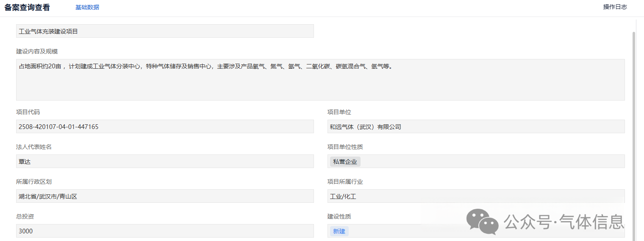Click the 和远气体（武汉）有限公司 project unit field
Viewport: 644px width, 241px height.
(x=476, y=126)
